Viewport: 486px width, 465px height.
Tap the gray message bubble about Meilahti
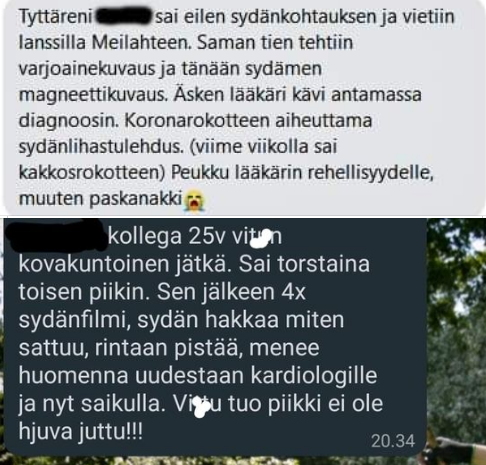[243, 107]
